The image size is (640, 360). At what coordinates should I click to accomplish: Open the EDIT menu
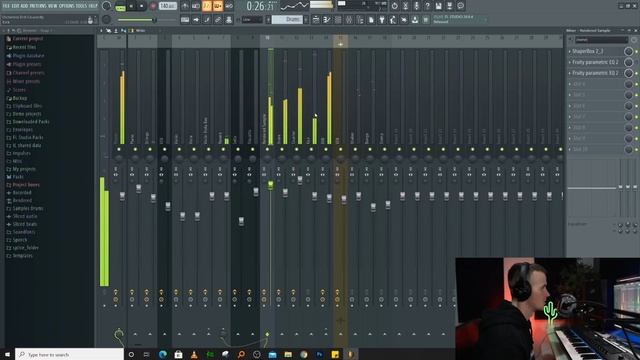click(x=16, y=6)
